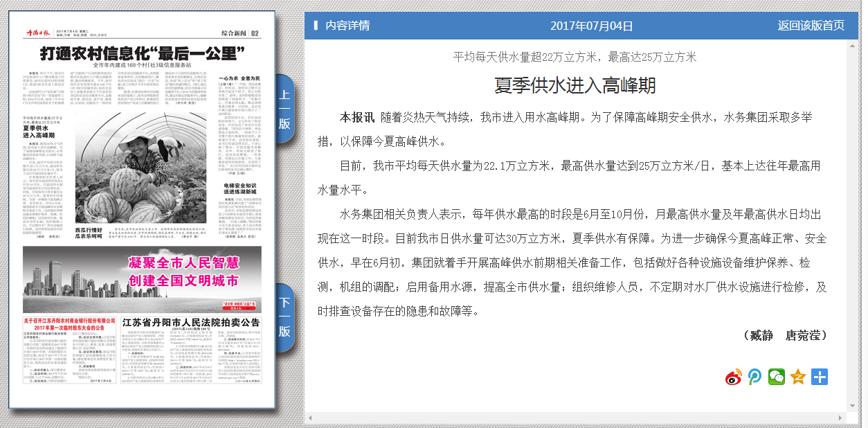Open the 江苏省丹阳市人民法院拍卖公告 notice
Image resolution: width=868 pixels, height=428 pixels.
[x=191, y=323]
